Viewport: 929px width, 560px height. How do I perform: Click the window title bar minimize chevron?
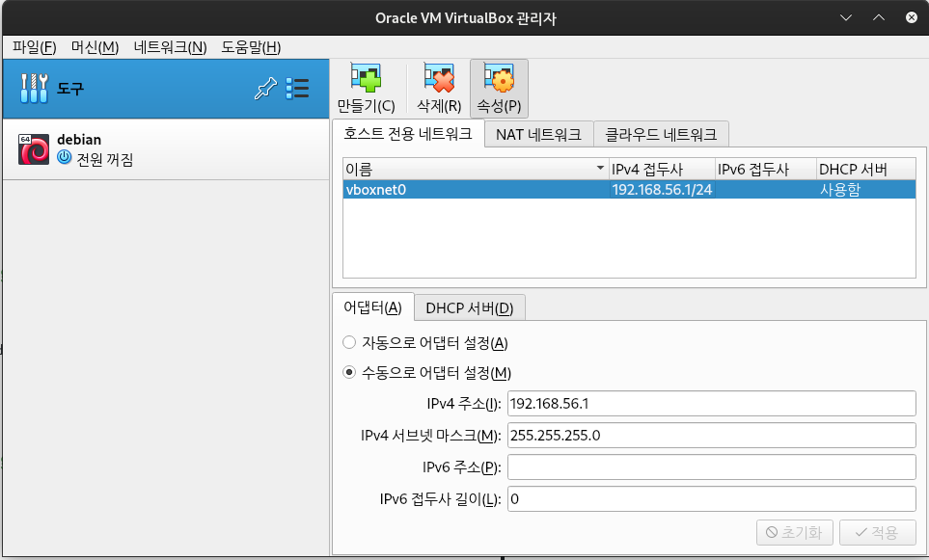coord(846,17)
